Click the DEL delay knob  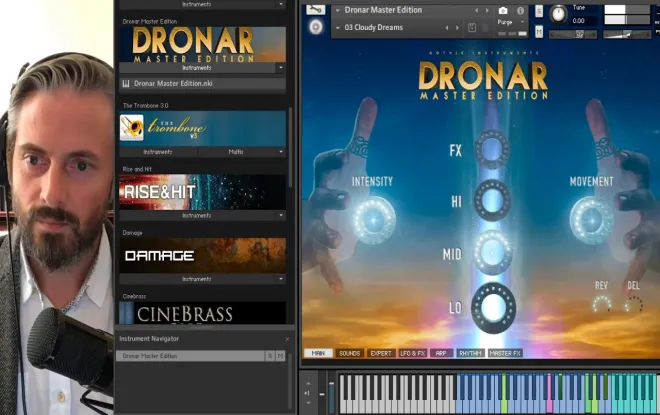point(633,304)
